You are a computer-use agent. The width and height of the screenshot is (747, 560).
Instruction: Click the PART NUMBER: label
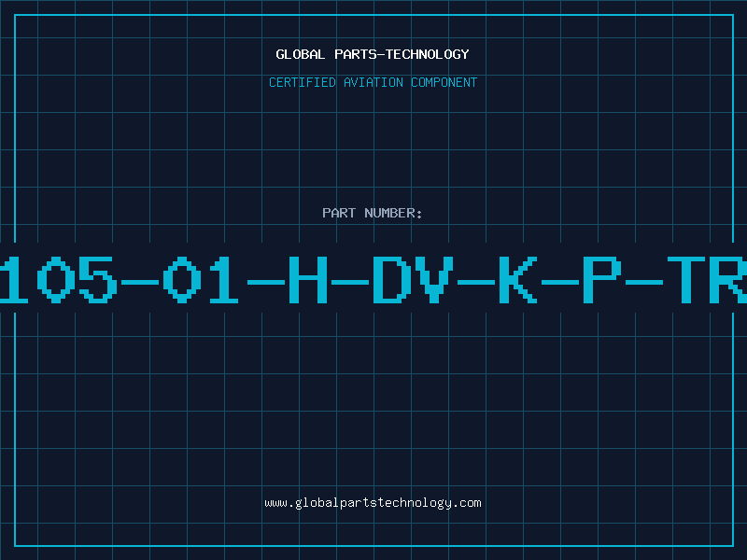373,213
